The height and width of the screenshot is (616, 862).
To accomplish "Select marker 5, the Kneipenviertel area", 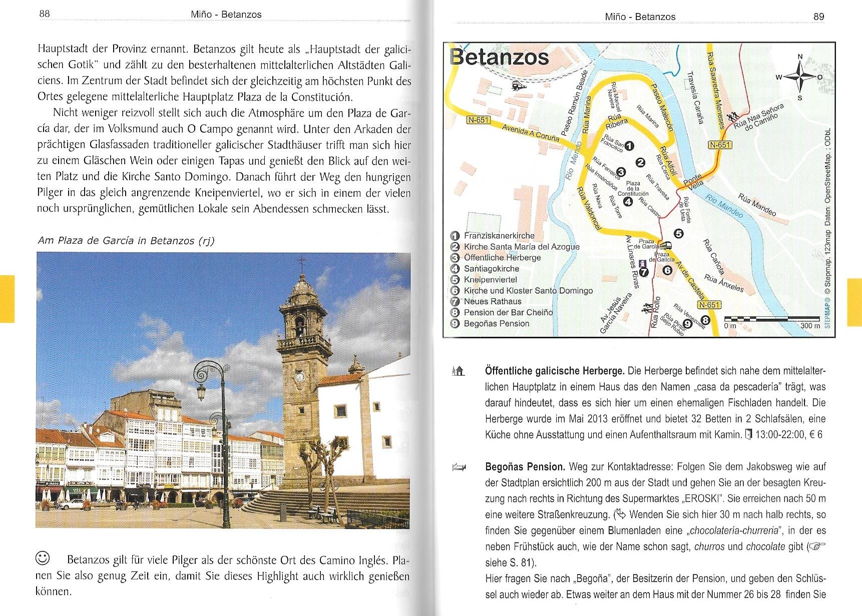I will (679, 234).
